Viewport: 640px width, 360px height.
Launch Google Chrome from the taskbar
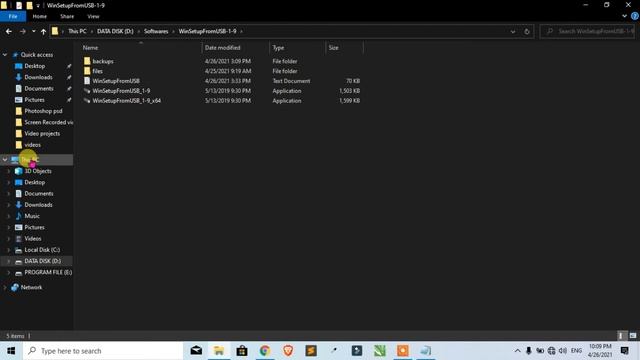[265, 351]
